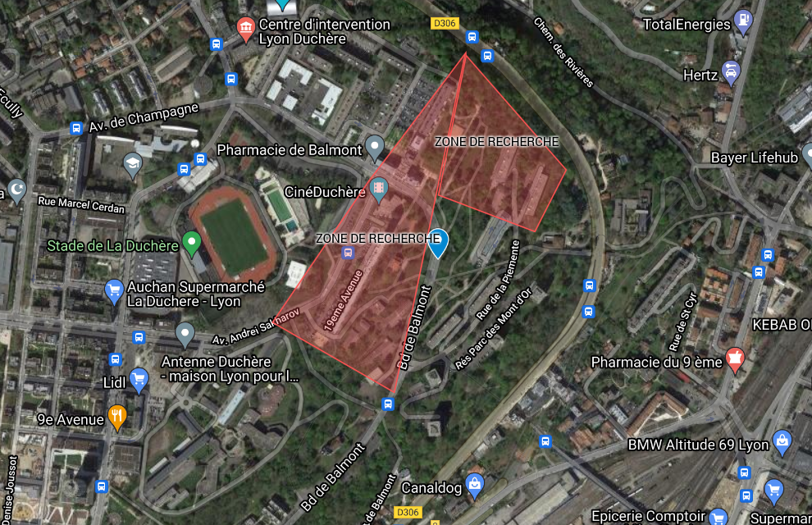Select the Auchan Supermarché shopping cart icon
This screenshot has width=812, height=525.
tap(114, 291)
